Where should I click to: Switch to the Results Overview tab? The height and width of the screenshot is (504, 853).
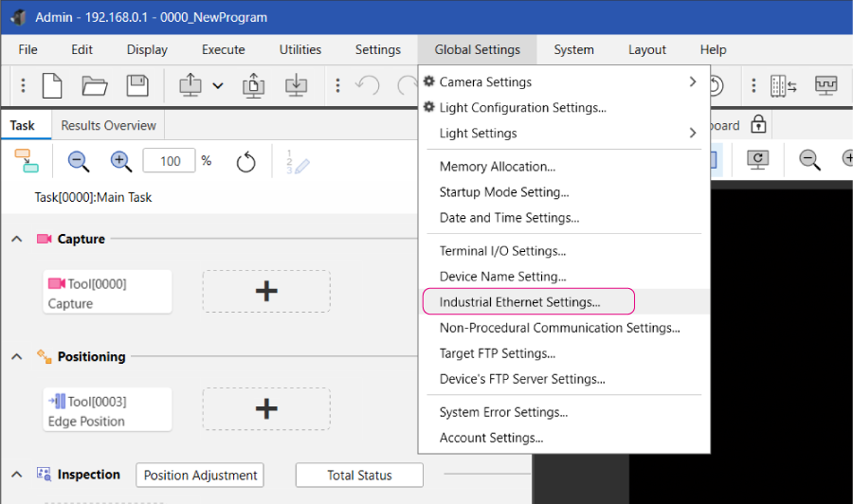pyautogui.click(x=108, y=126)
